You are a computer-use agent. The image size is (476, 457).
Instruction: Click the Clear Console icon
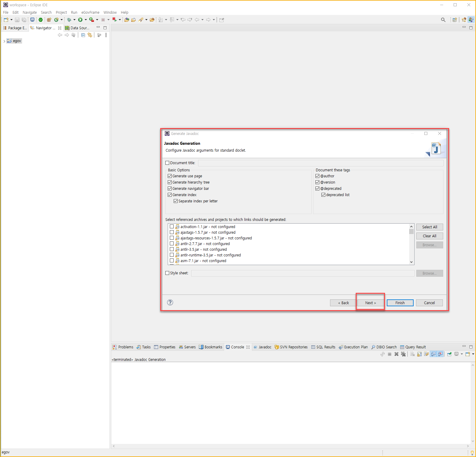point(412,354)
